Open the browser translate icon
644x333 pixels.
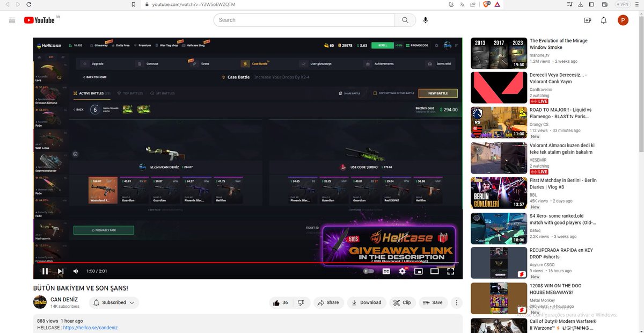462,4
